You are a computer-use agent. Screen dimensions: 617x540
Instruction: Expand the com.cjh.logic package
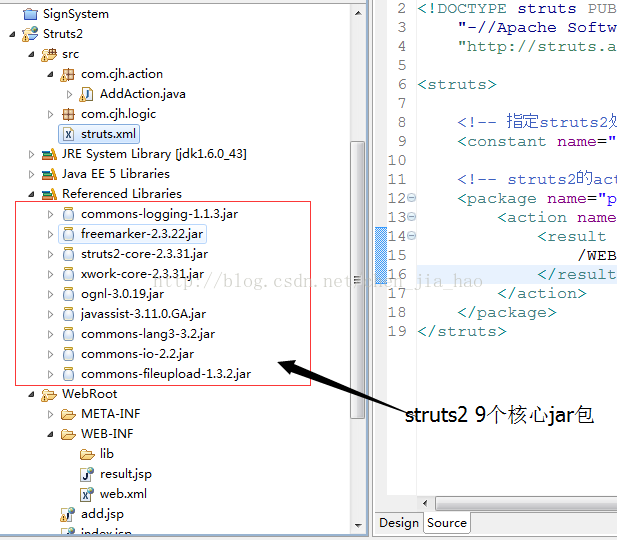tap(50, 115)
